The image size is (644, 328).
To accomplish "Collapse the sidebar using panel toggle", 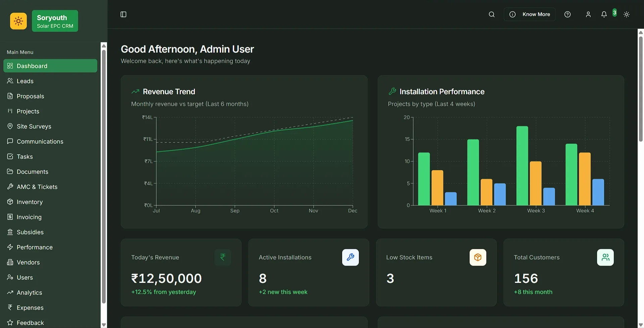I will tap(123, 14).
